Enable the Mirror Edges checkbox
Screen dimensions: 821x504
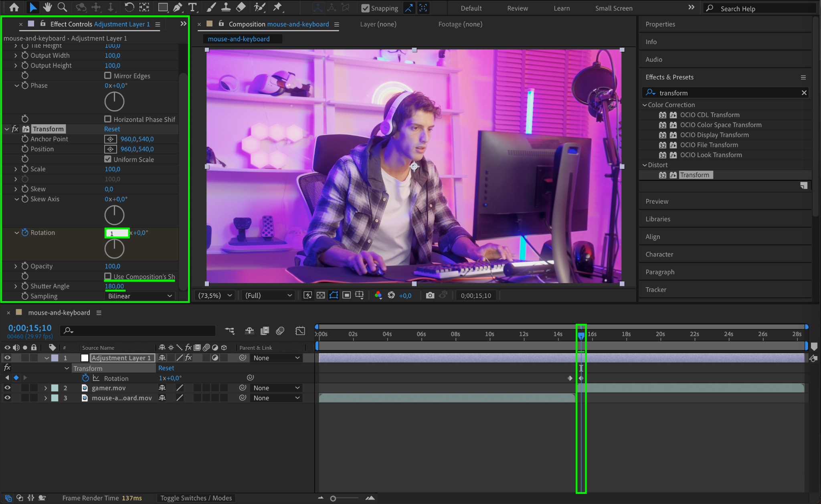point(108,75)
